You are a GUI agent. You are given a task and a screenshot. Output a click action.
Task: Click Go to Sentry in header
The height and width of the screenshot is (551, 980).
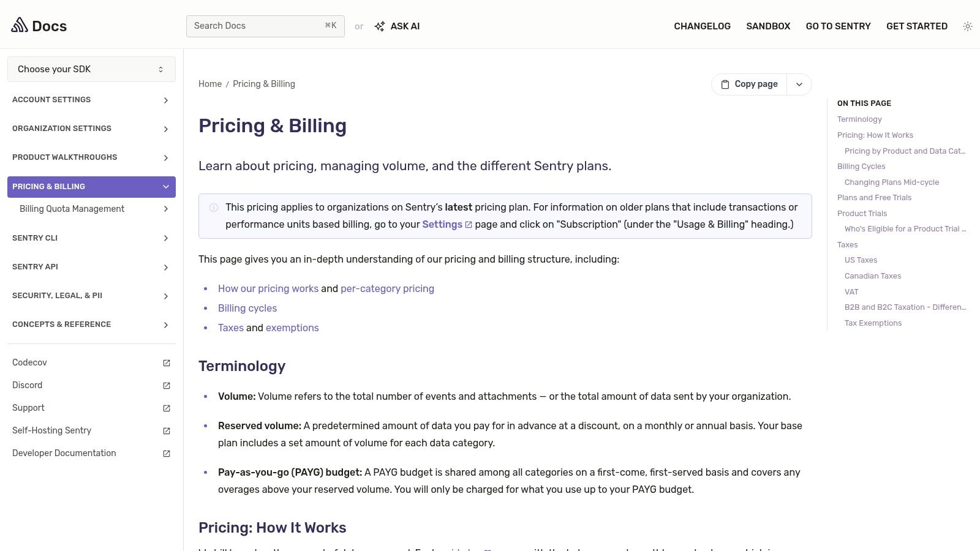[x=838, y=26]
